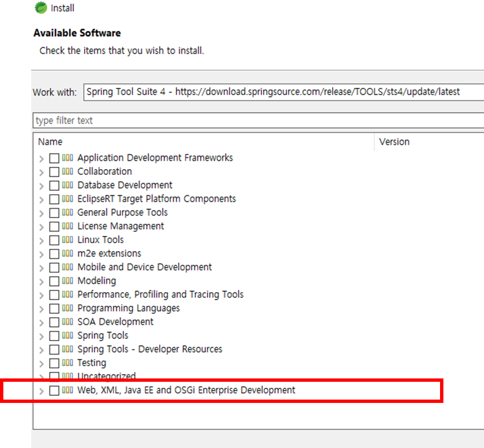Click the category icon beside Spring Tools - Developer Resources
The image size is (484, 448).
click(67, 349)
